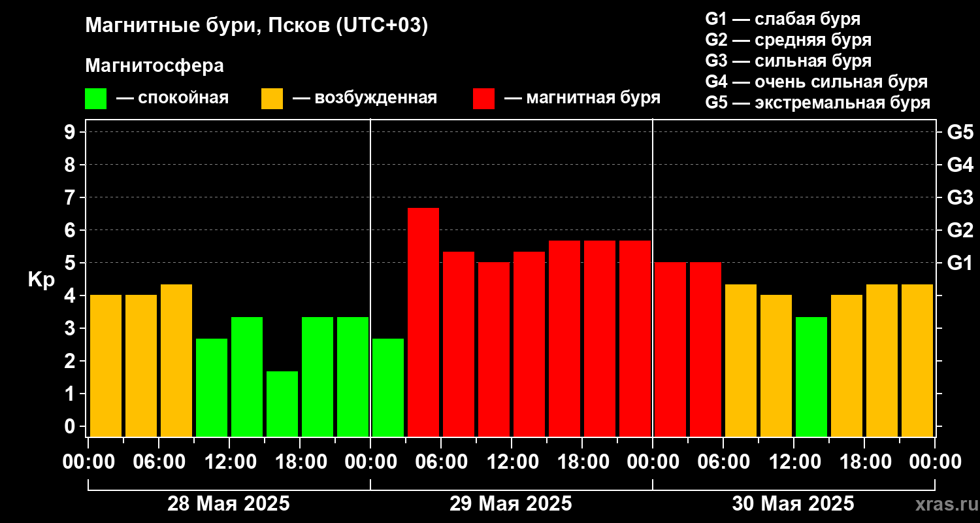The height and width of the screenshot is (523, 980).
Task: Click the G3 label on right axis
Action: pyautogui.click(x=960, y=197)
